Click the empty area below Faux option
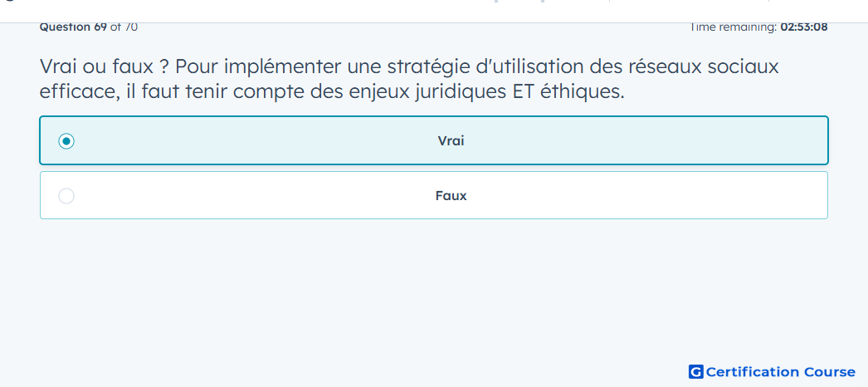868x387 pixels. [434, 288]
